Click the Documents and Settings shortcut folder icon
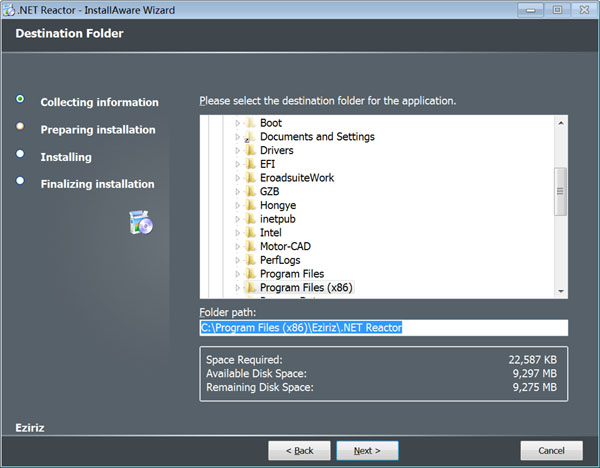600x468 pixels. pos(250,137)
